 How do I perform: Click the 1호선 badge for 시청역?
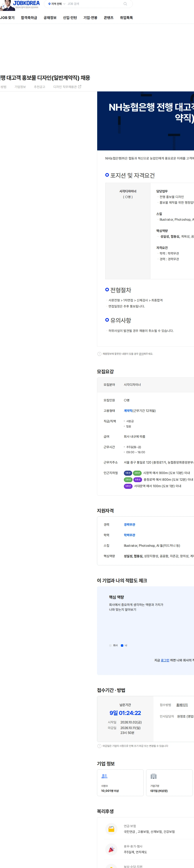click(128, 473)
